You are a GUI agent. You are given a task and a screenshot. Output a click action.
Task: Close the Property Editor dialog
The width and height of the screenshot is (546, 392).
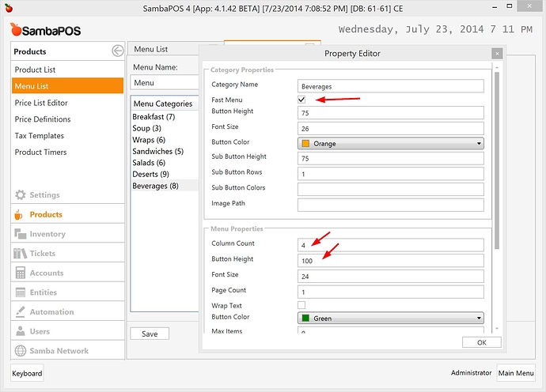coord(497,54)
